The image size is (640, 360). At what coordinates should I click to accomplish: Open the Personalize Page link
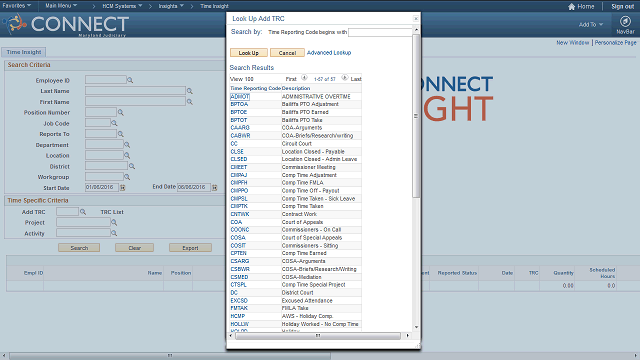coord(615,42)
